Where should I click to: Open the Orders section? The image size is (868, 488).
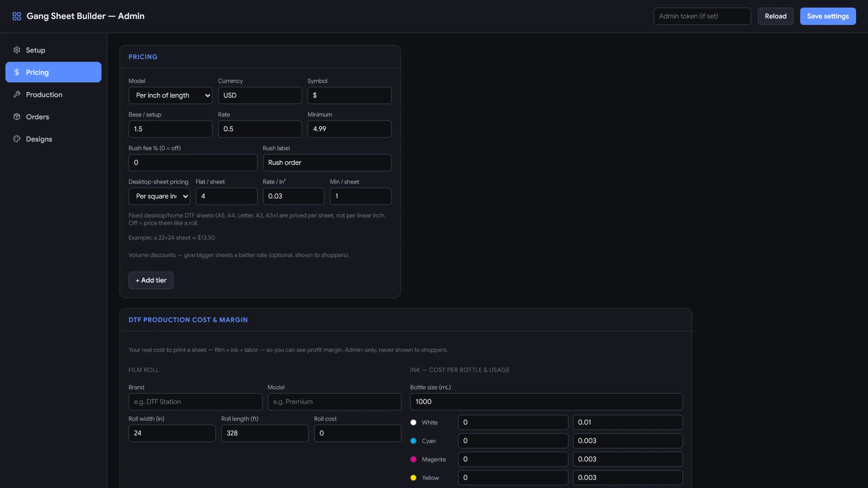(x=54, y=117)
